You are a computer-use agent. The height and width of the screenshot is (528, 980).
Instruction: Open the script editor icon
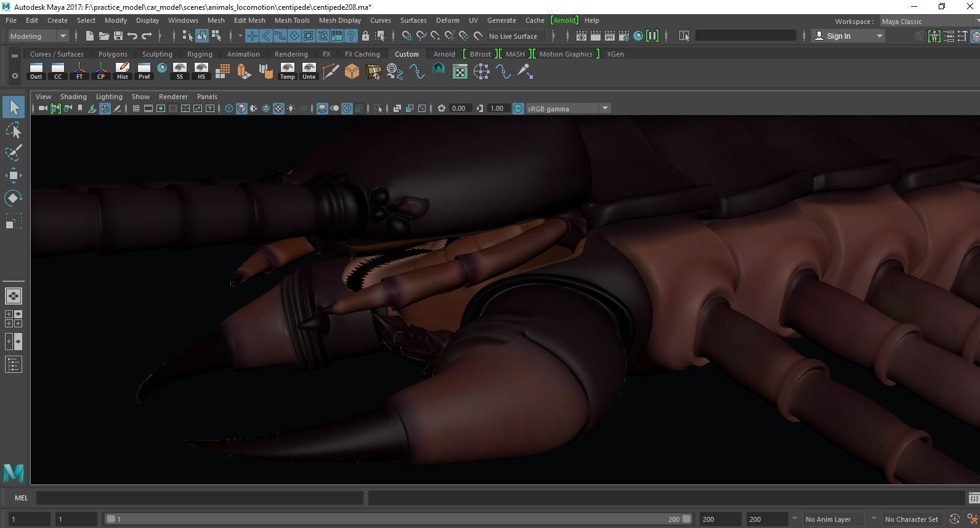pyautogui.click(x=973, y=498)
